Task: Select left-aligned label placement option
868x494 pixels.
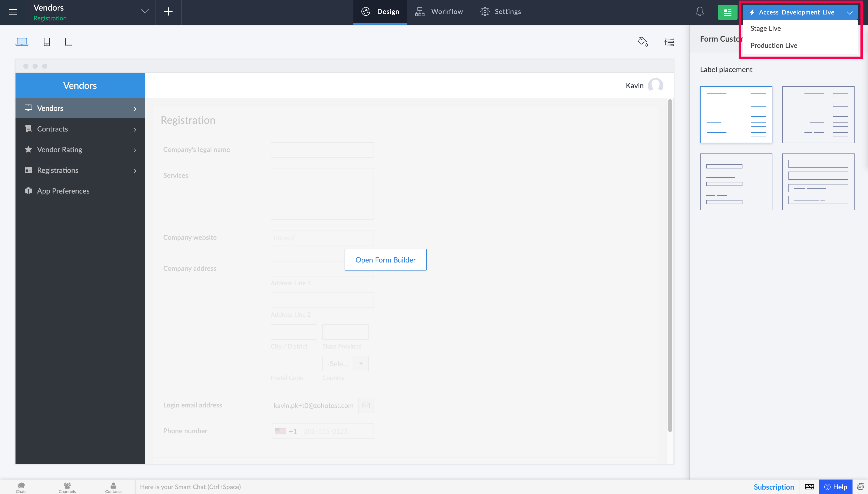Action: [736, 115]
